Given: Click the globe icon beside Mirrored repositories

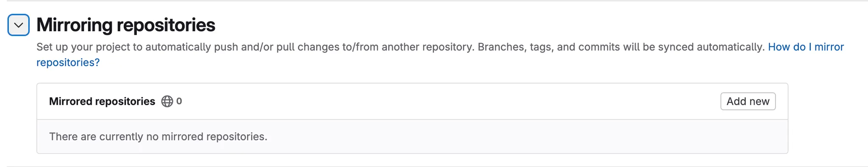Looking at the screenshot, I should [x=167, y=101].
